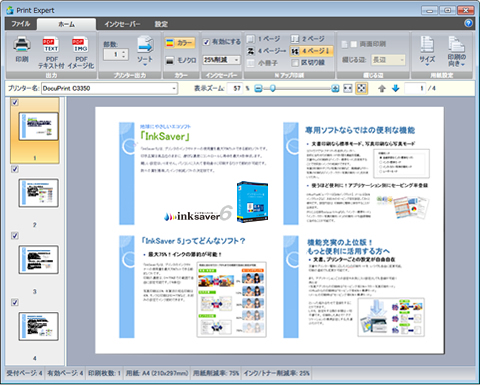Export as PDF イメージ化 icon
The image size is (480, 385).
tap(80, 45)
